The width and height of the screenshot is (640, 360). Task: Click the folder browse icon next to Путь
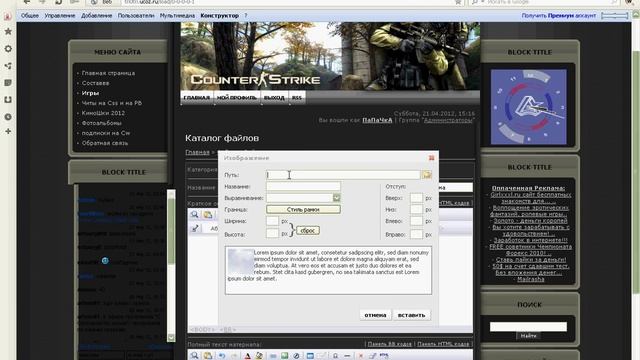[427, 175]
